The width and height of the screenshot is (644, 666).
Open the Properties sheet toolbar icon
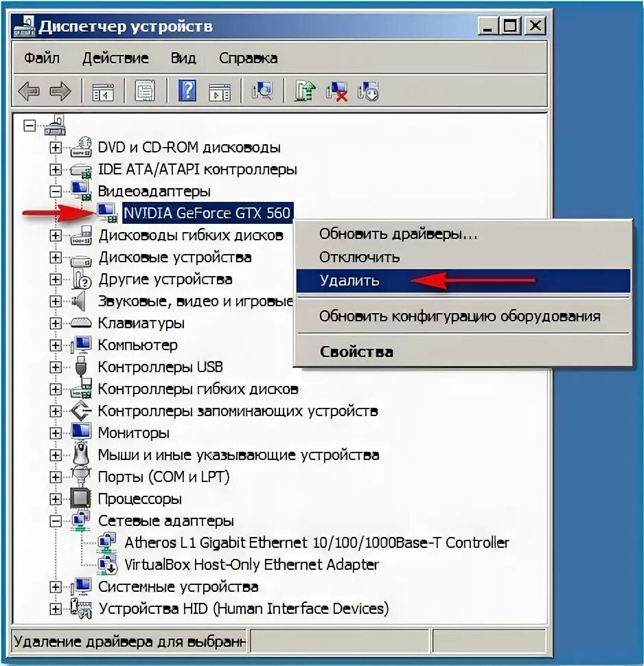tap(145, 91)
